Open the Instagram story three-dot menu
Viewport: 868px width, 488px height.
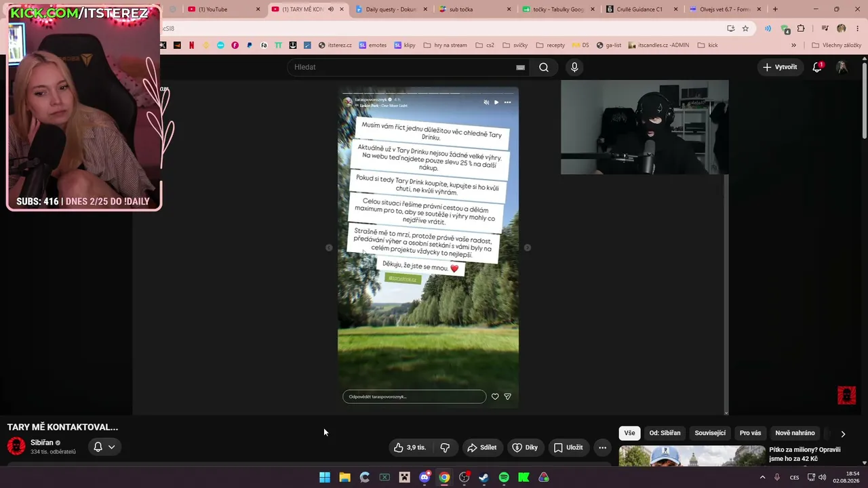[x=507, y=102]
